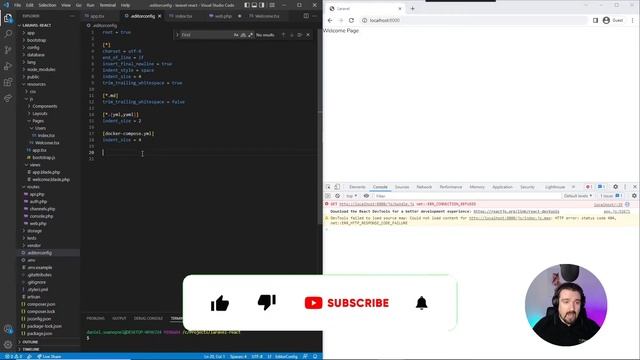Reload the localhost page in the browser

[x=351, y=20]
